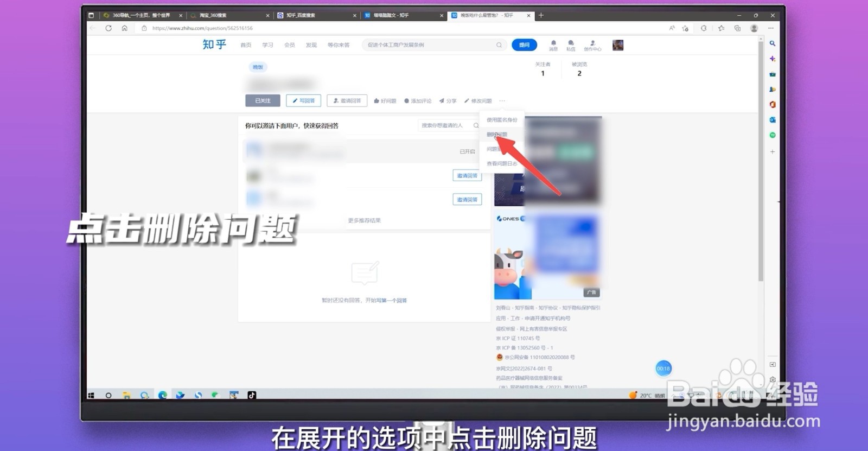
Task: Click the sidebar plus add icon
Action: coord(773,151)
